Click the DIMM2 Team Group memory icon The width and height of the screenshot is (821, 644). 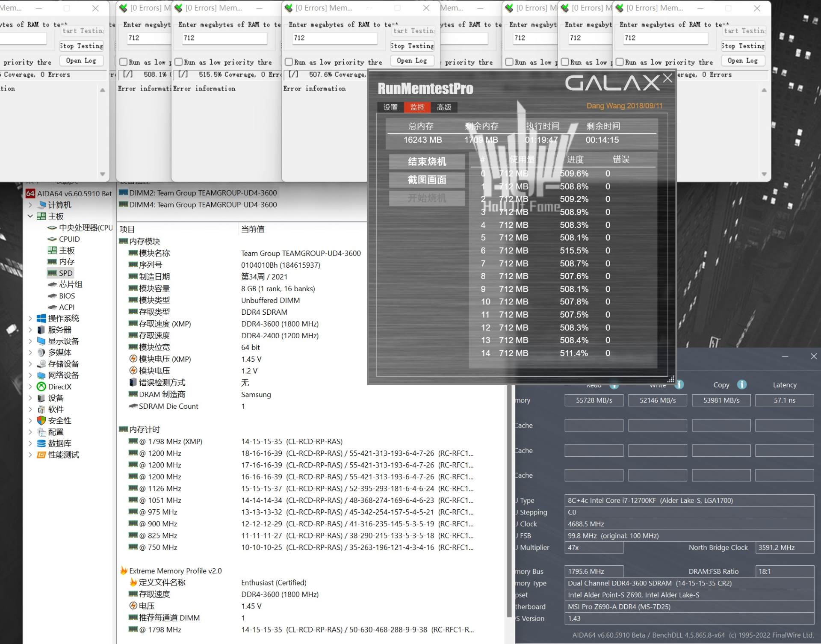[123, 193]
